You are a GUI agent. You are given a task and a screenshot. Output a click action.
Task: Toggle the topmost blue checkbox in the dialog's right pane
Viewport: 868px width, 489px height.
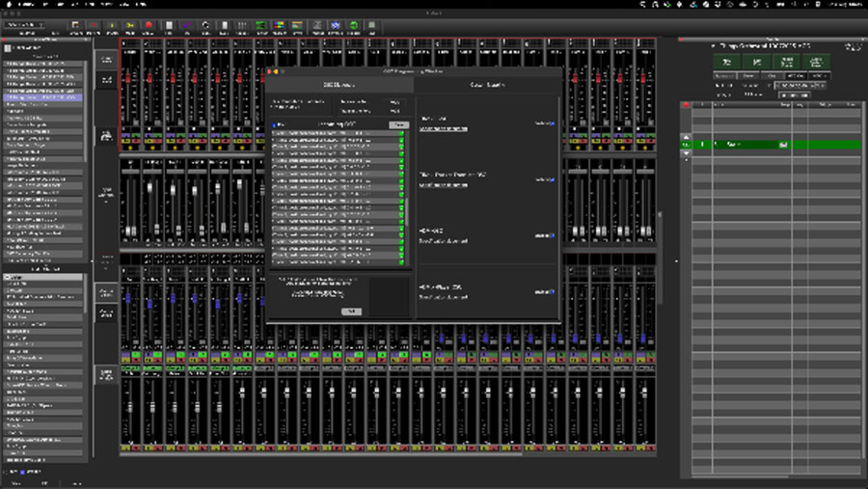point(552,123)
